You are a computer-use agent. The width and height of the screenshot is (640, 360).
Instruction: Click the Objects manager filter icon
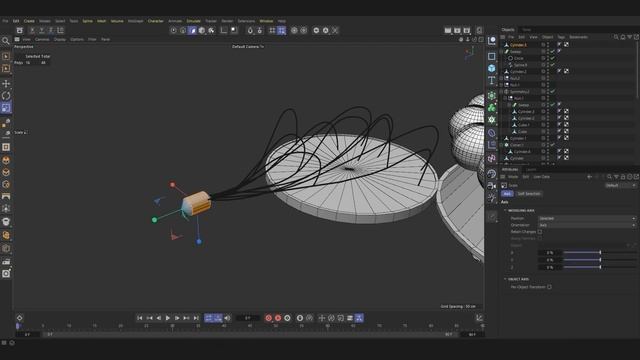pos(630,37)
